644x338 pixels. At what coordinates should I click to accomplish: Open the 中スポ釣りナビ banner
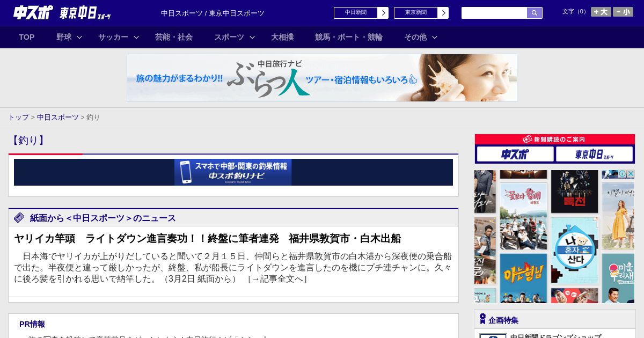click(233, 172)
